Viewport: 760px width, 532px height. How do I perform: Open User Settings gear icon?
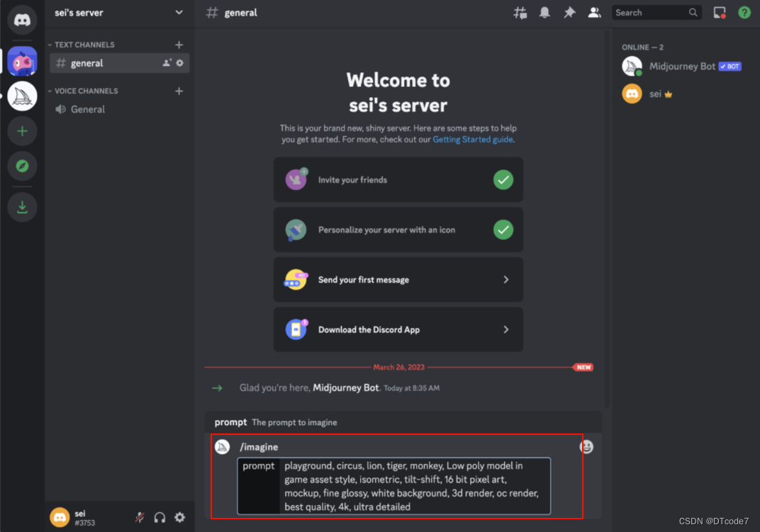180,517
